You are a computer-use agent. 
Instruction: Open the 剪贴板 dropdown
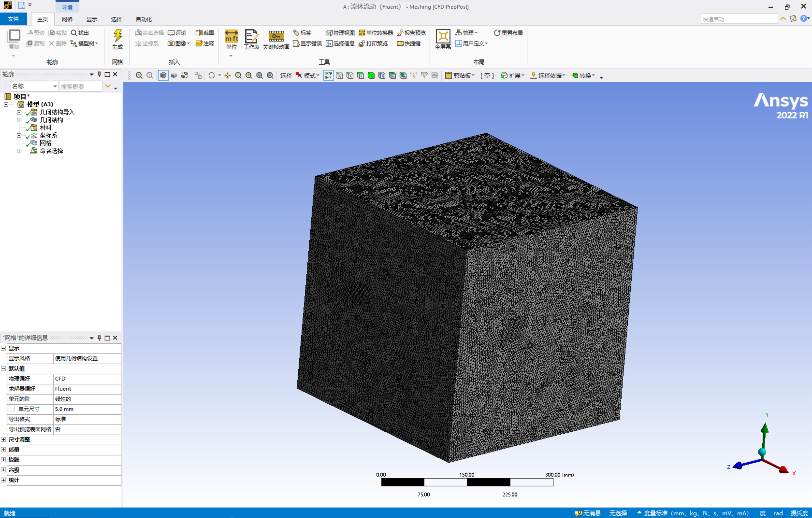460,75
